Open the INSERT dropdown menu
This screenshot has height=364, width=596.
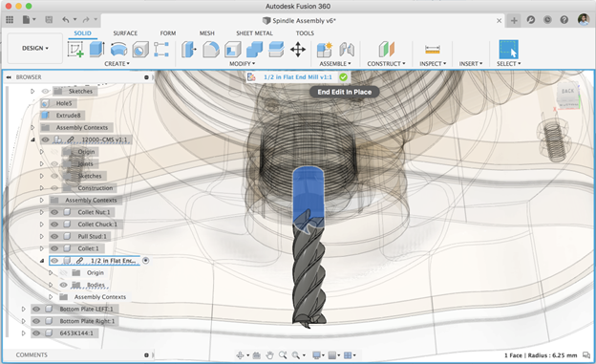coord(471,63)
